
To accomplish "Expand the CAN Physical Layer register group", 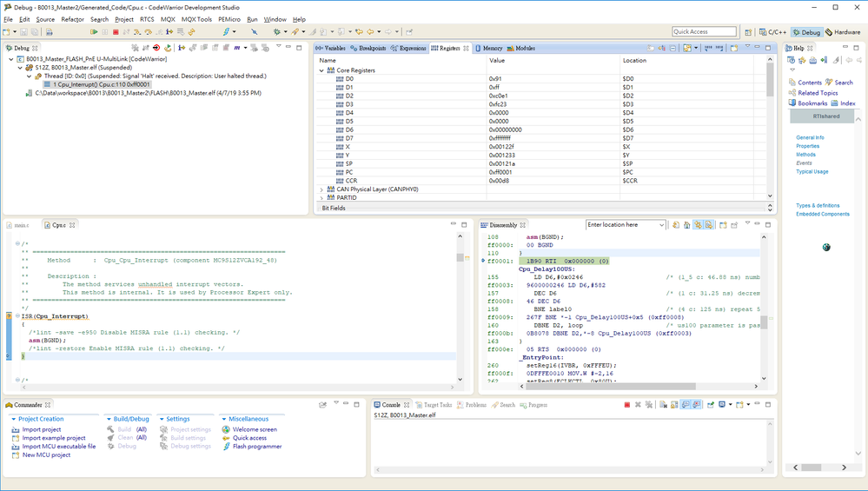I will pyautogui.click(x=321, y=189).
